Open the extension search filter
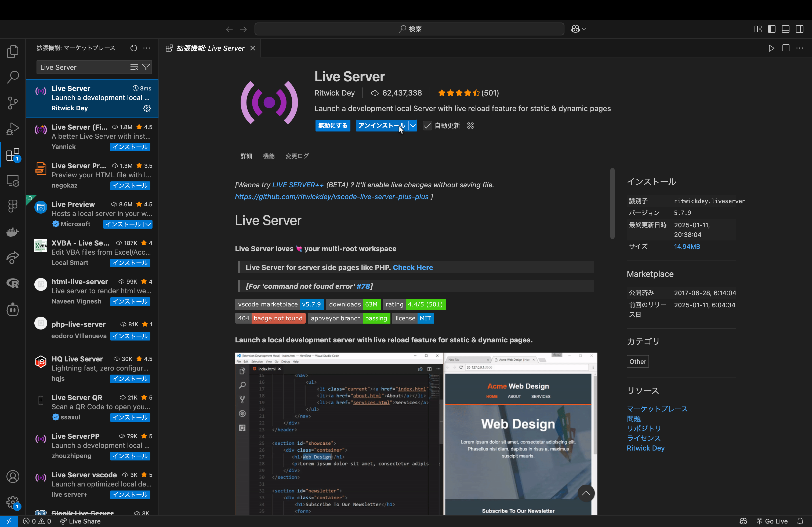 146,67
